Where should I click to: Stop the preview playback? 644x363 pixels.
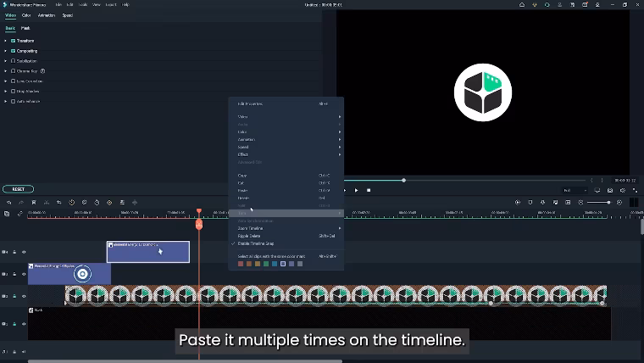369,190
